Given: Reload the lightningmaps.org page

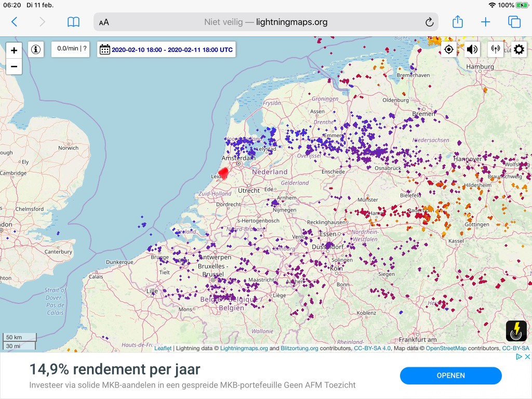Looking at the screenshot, I should [x=429, y=22].
